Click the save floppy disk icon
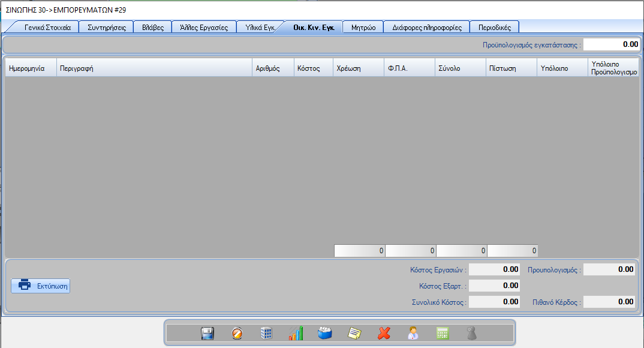Viewport: 644px width, 348px height. (207, 334)
